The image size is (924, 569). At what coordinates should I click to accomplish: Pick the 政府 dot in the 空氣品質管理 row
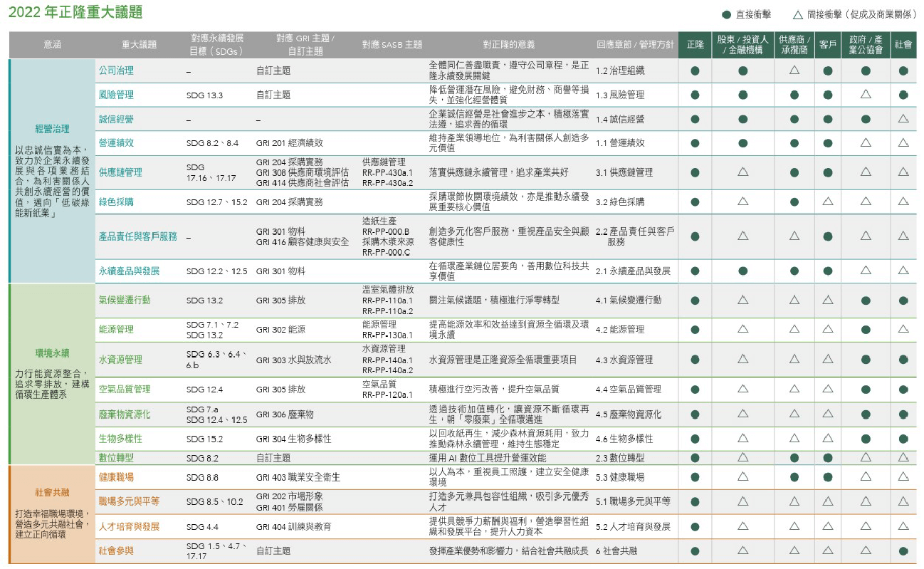pos(866,389)
